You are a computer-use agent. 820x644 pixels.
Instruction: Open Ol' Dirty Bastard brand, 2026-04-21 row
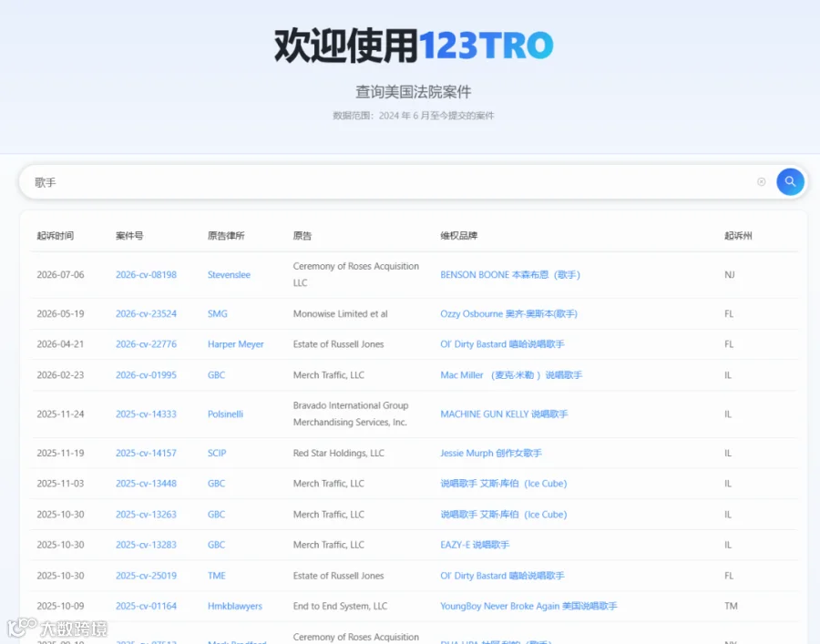[x=502, y=344]
